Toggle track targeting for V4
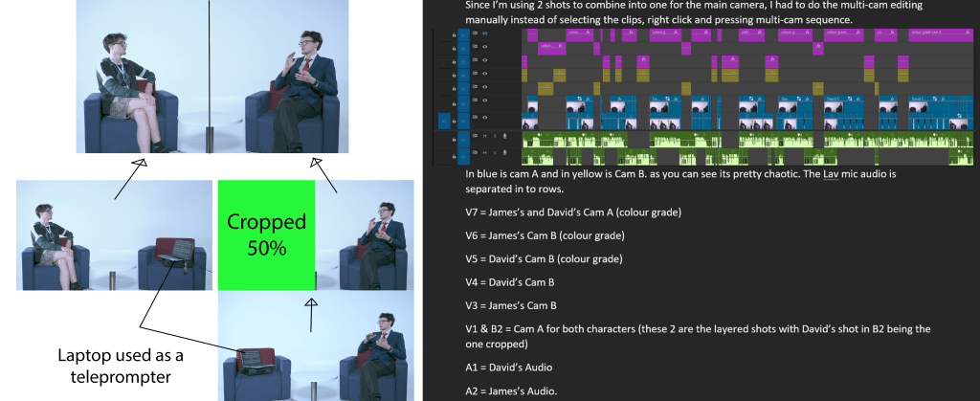The width and height of the screenshot is (980, 401). pyautogui.click(x=464, y=76)
